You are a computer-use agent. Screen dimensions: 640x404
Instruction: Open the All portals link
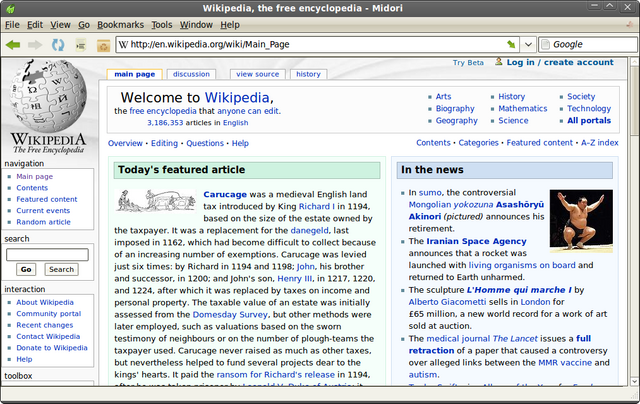[589, 120]
